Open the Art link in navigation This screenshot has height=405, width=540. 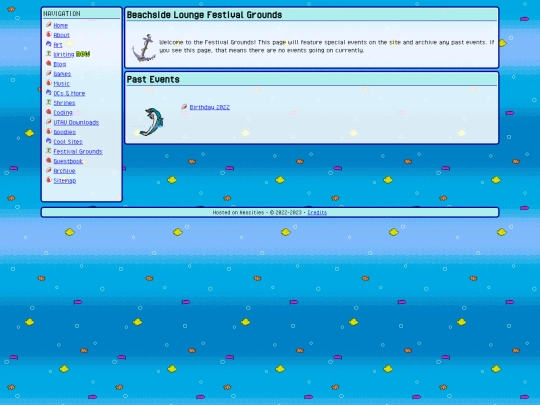coord(58,45)
